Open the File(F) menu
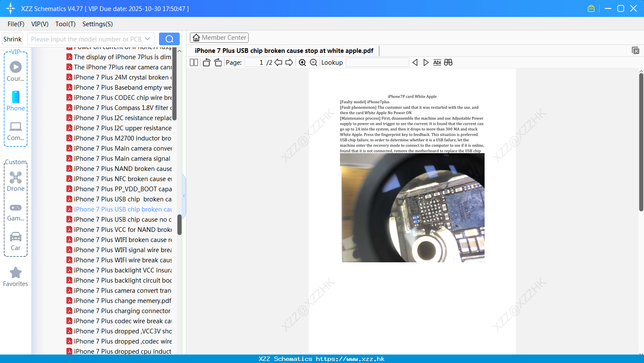This screenshot has width=644, height=363. click(16, 24)
